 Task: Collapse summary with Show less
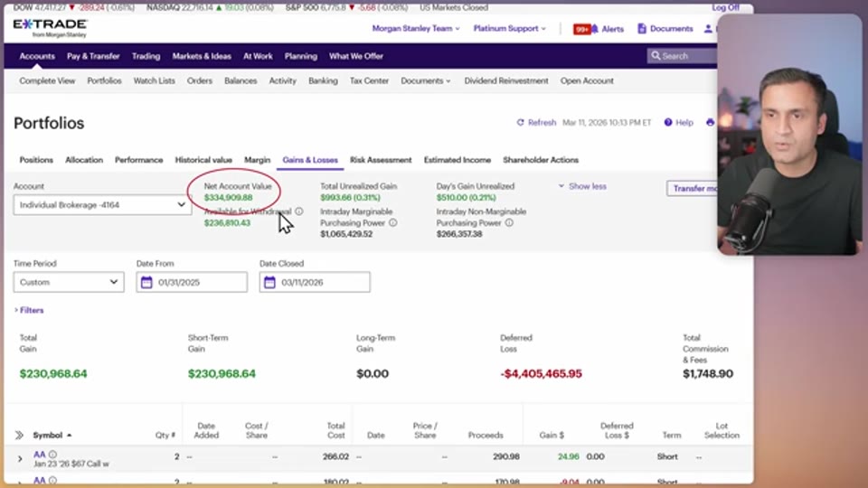pyautogui.click(x=581, y=186)
